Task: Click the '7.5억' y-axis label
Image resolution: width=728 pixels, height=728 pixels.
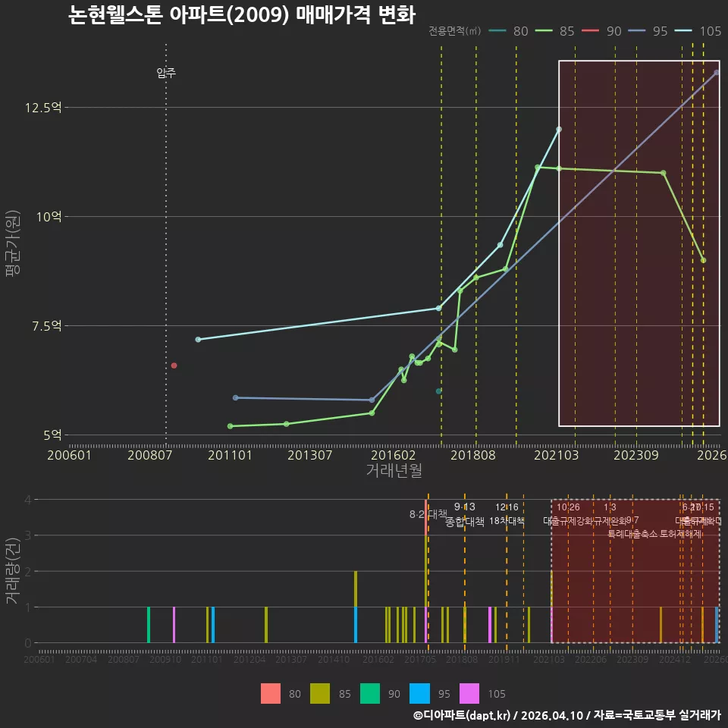Action: [x=46, y=326]
